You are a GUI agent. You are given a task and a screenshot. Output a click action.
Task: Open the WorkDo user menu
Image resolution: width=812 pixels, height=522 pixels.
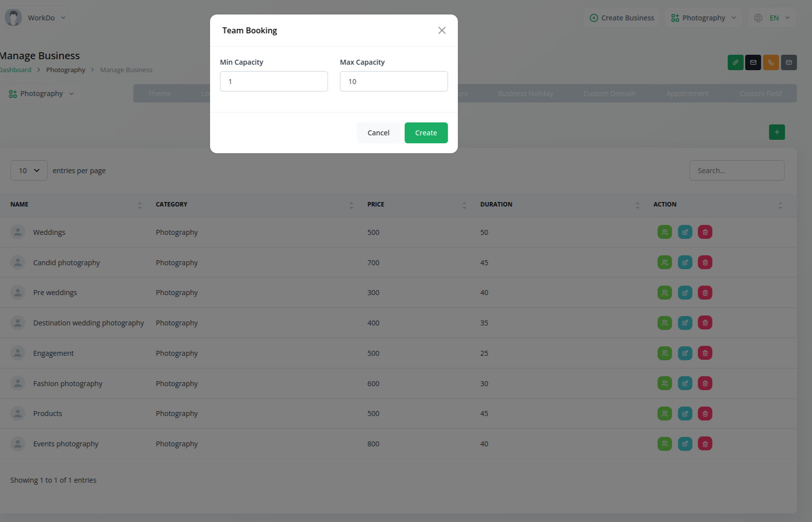[35, 17]
